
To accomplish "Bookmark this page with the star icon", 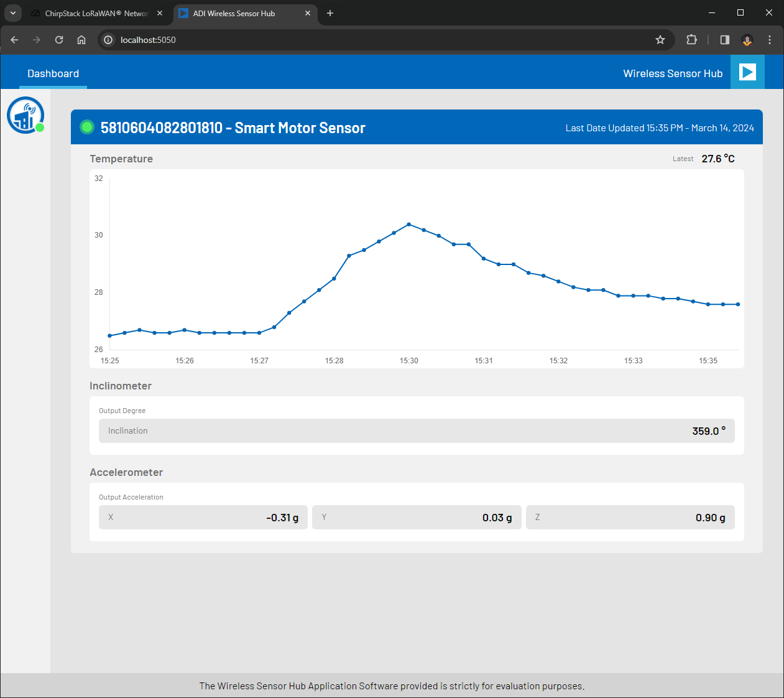I will pyautogui.click(x=660, y=39).
